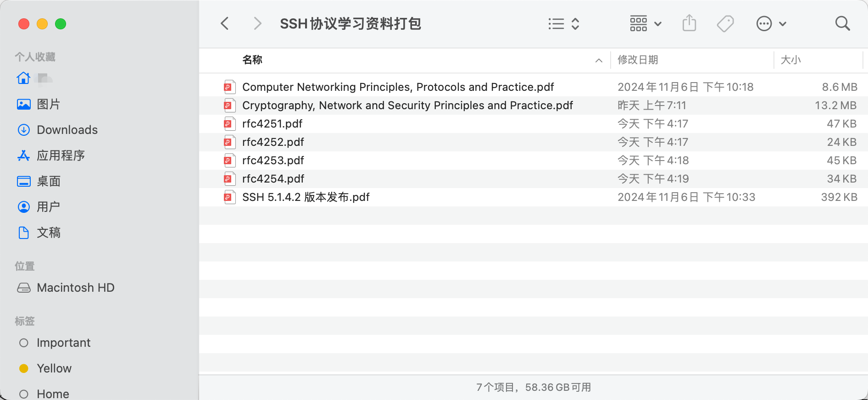
Task: Select 桌面 in the sidebar
Action: coord(48,181)
